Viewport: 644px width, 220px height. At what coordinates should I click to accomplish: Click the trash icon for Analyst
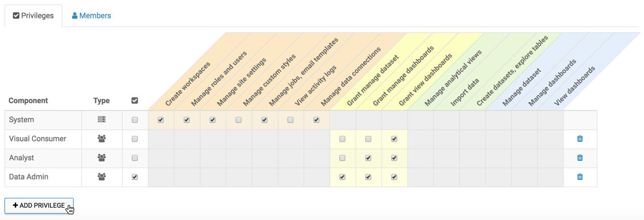pyautogui.click(x=580, y=158)
